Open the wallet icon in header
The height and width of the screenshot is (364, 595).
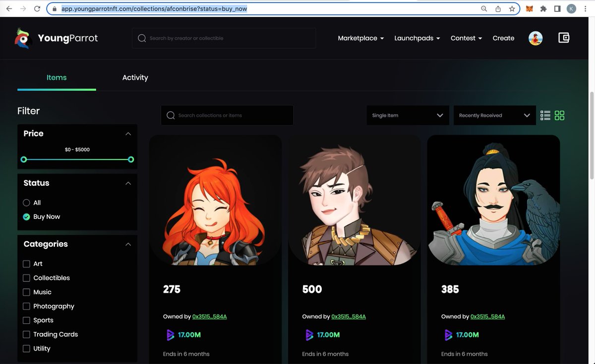(564, 38)
